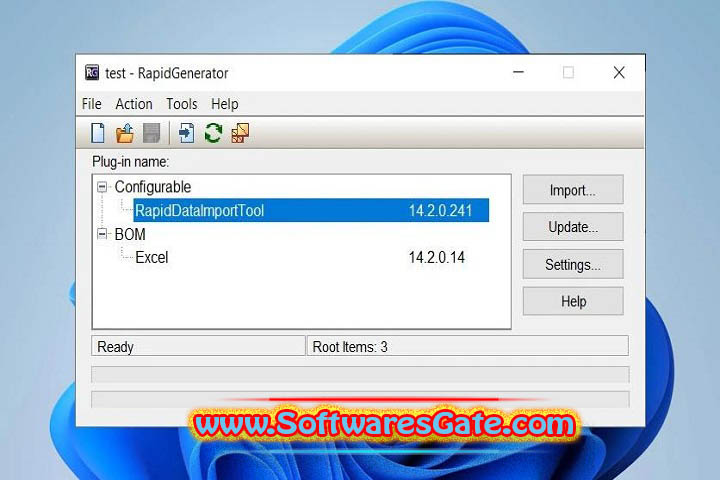Viewport: 720px width, 480px height.
Task: Click the Help button on right side
Action: [x=573, y=301]
